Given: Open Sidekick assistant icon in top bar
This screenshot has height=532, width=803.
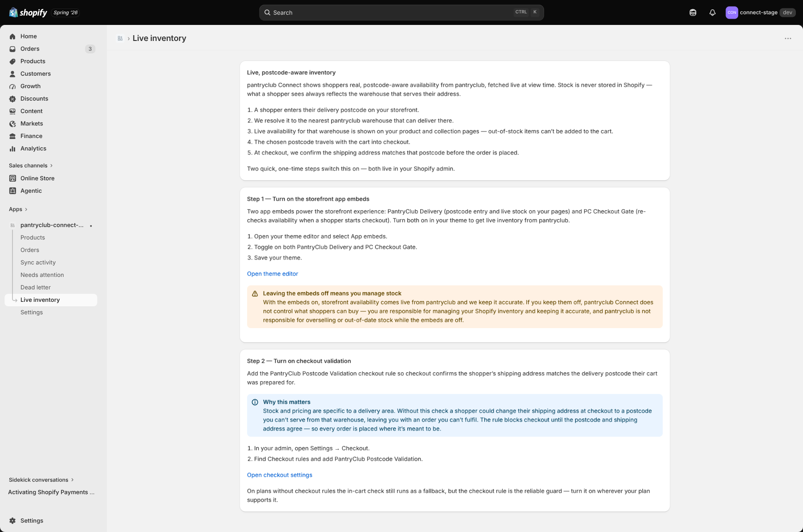Looking at the screenshot, I should [693, 12].
